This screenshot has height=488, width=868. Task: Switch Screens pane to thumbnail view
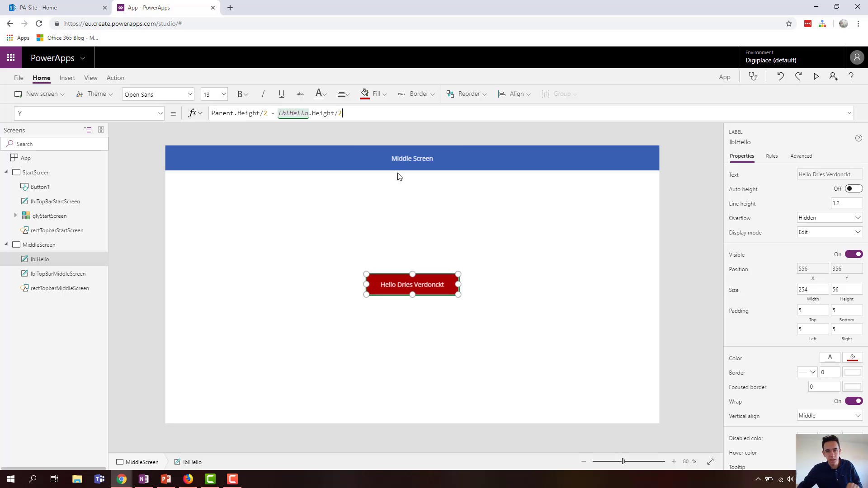[x=101, y=130]
